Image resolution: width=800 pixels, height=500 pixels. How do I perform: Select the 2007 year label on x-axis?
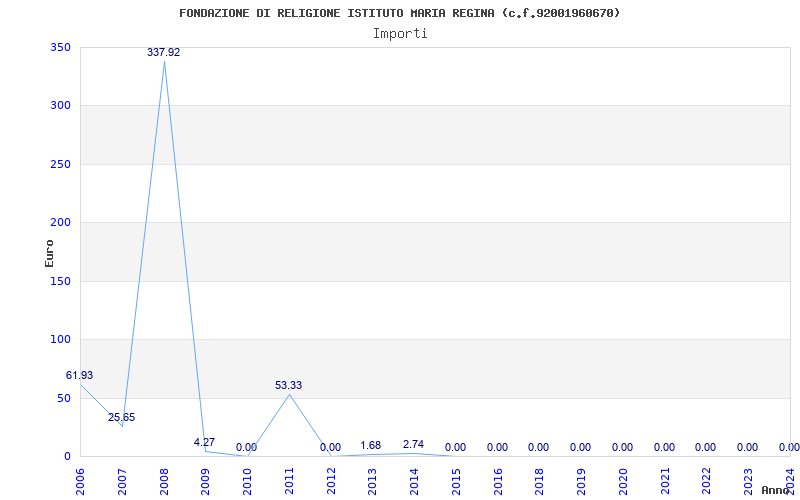click(x=122, y=482)
